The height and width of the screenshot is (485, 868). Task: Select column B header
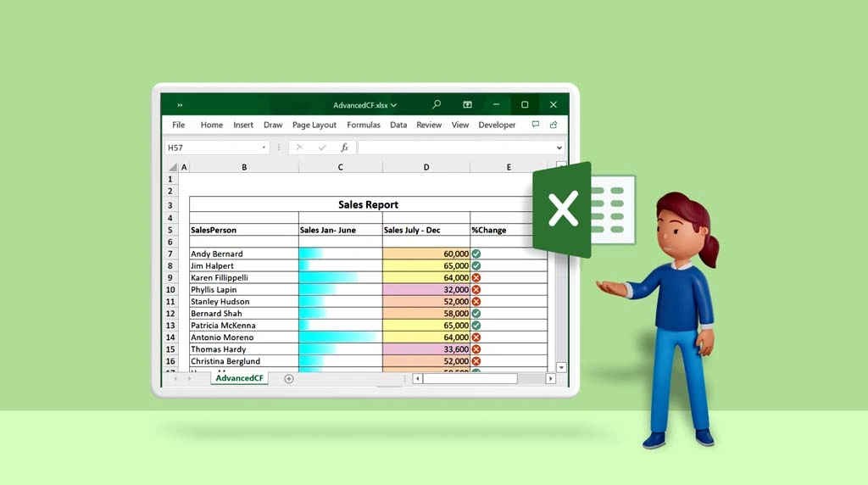pos(244,167)
